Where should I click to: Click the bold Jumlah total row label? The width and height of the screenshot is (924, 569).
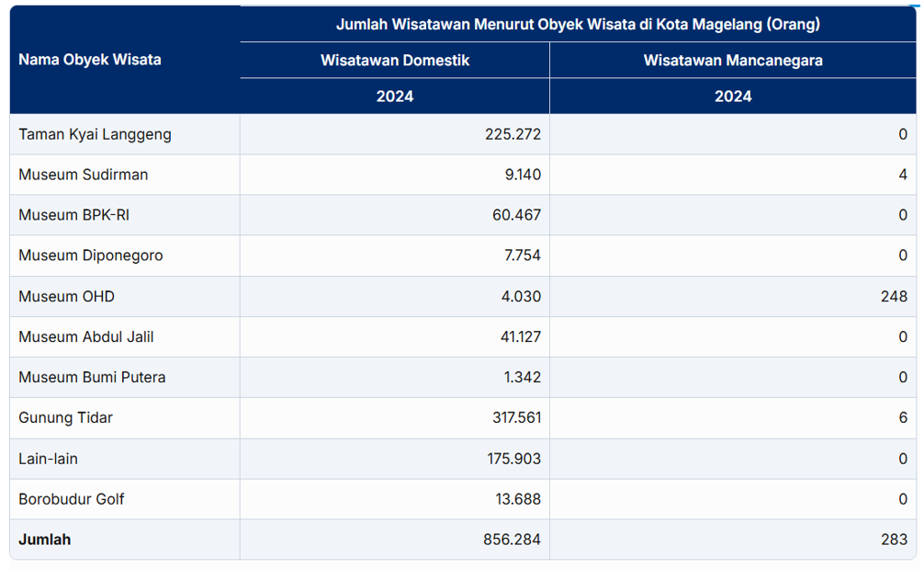[x=44, y=540]
